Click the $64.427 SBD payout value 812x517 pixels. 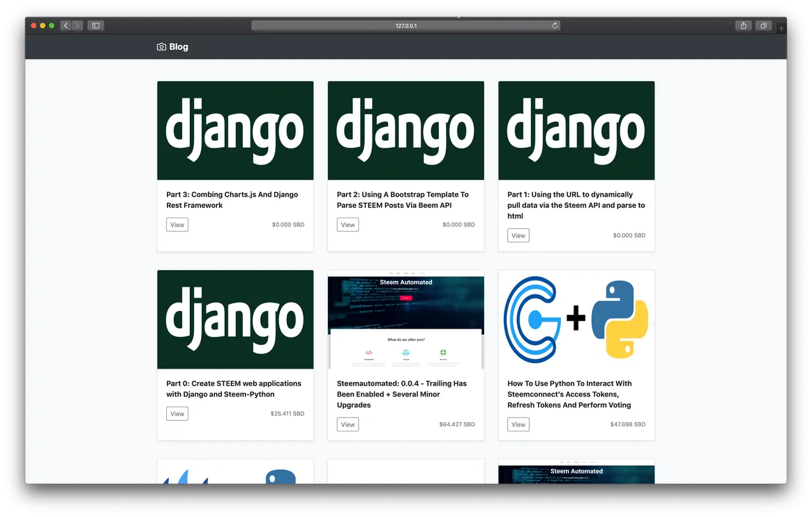(457, 424)
